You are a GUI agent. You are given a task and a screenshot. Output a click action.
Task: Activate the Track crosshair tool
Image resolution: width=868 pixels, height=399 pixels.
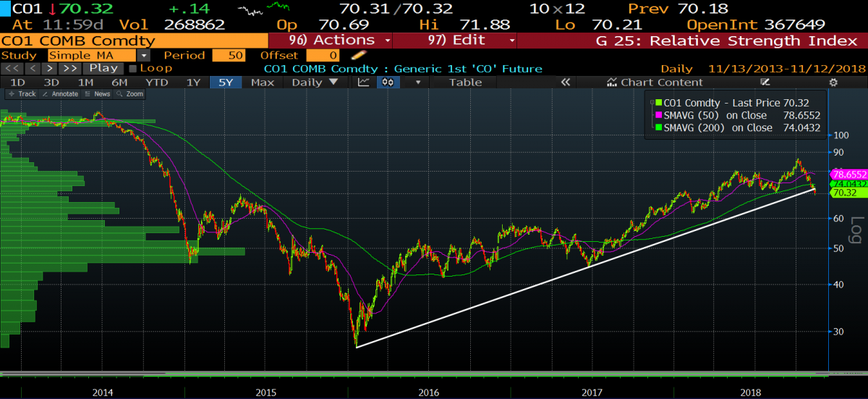coord(23,94)
